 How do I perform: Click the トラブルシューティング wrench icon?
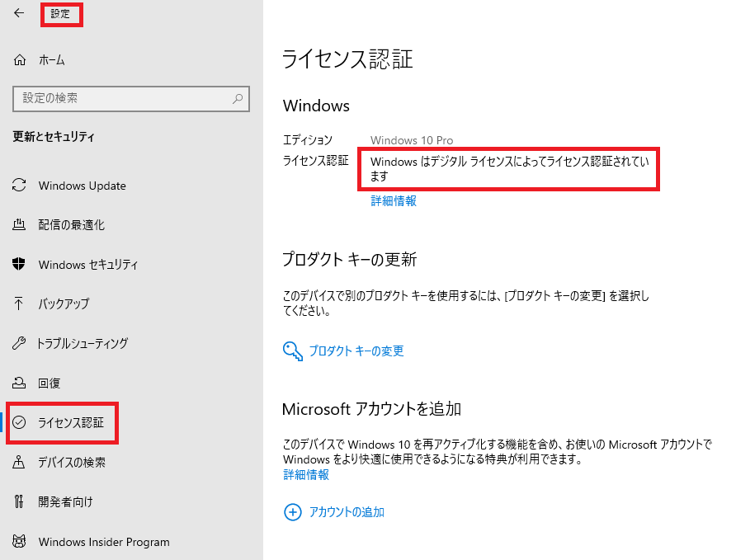[19, 343]
